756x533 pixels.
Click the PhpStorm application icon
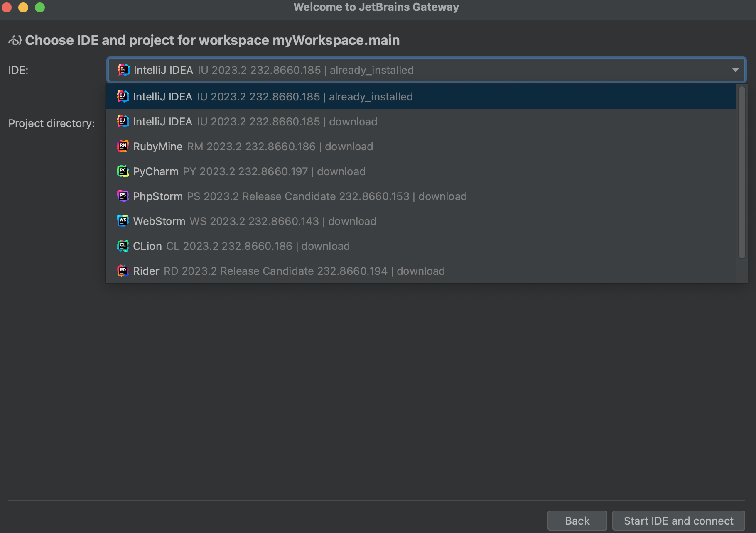[x=123, y=196]
